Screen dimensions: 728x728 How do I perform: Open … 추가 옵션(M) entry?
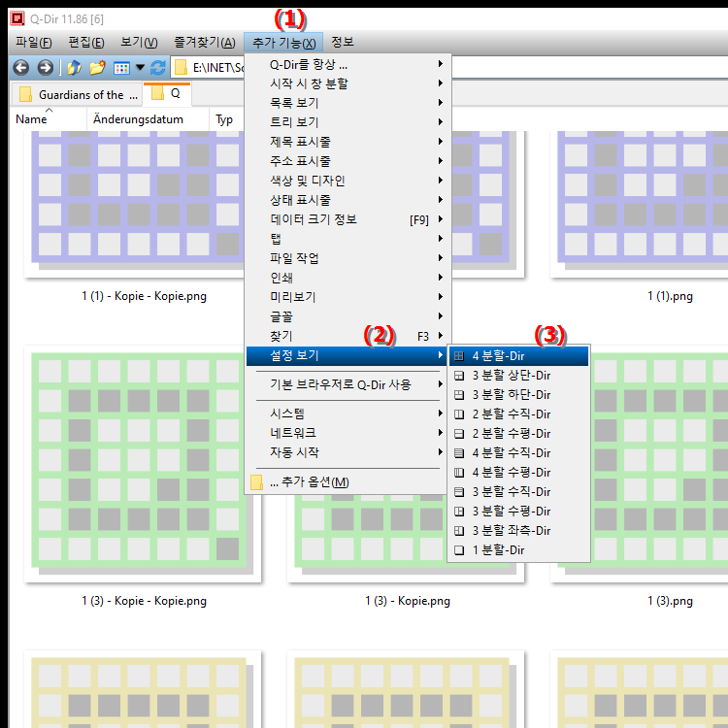(x=346, y=481)
